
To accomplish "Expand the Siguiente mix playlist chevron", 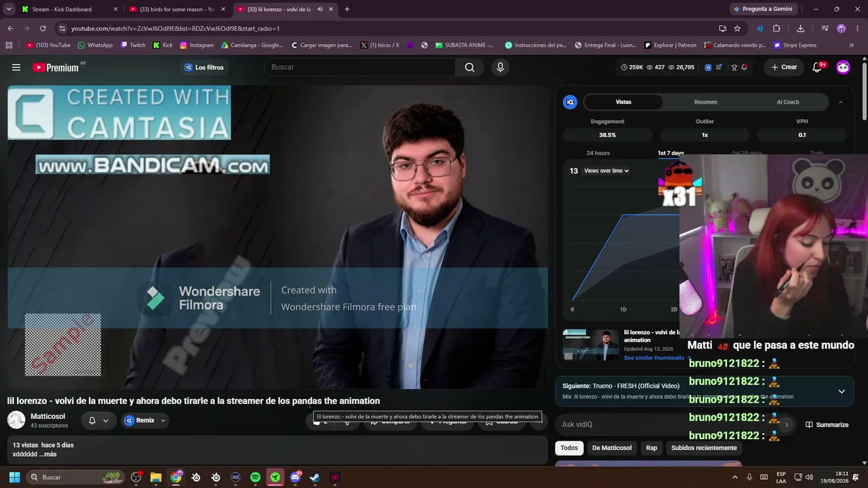I will pyautogui.click(x=842, y=391).
